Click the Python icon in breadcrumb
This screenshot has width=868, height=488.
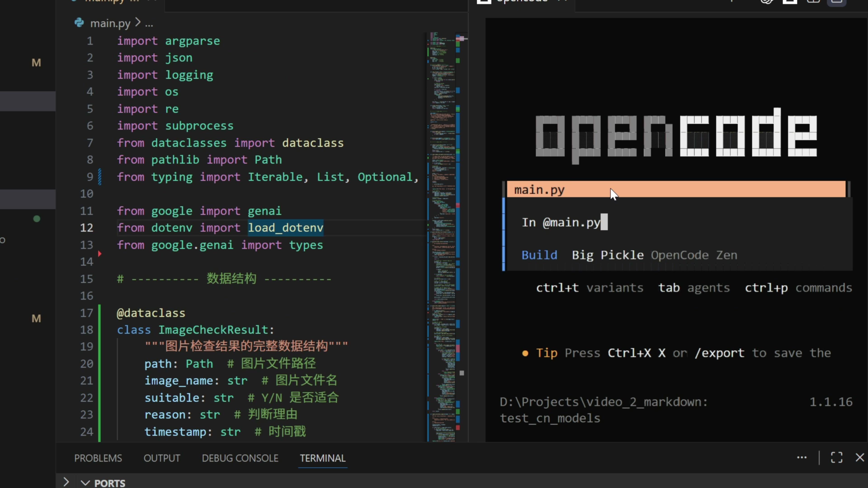tap(79, 23)
